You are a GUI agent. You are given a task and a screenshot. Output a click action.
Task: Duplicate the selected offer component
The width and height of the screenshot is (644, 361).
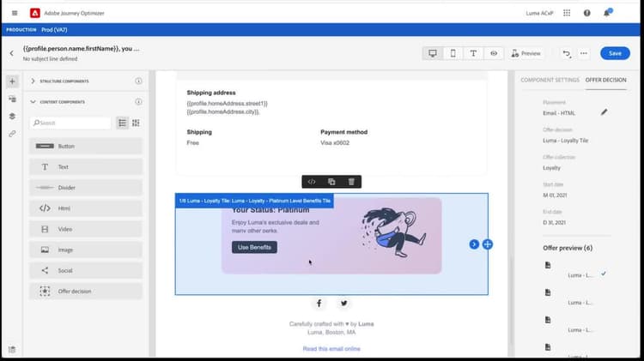point(331,182)
